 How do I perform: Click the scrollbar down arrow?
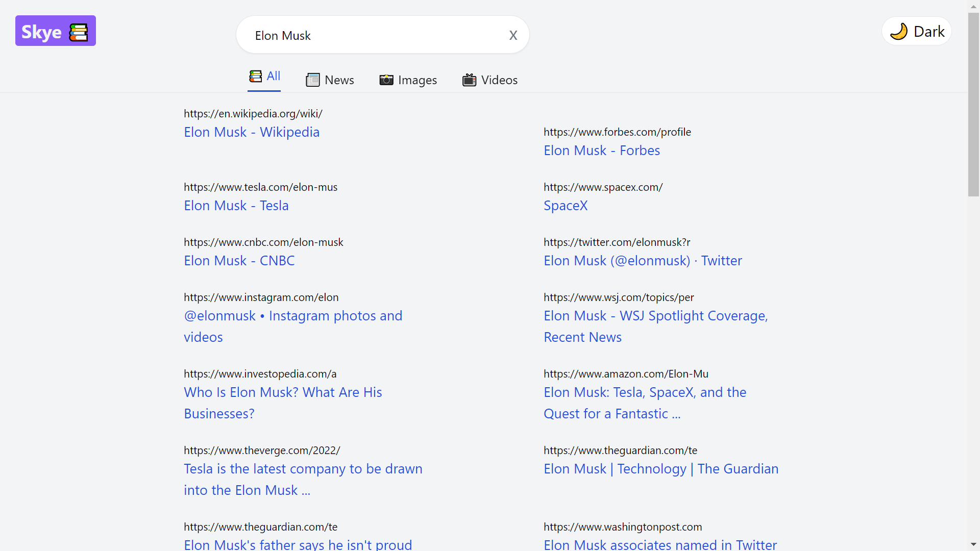click(973, 545)
